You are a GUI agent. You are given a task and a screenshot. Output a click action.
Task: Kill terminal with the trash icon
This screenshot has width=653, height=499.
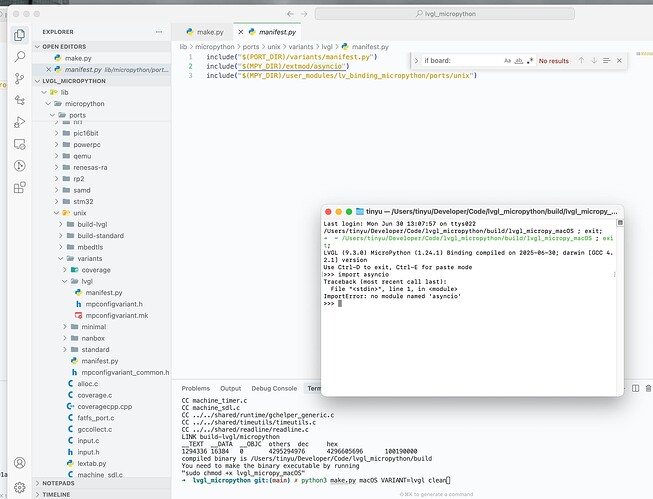pyautogui.click(x=648, y=388)
